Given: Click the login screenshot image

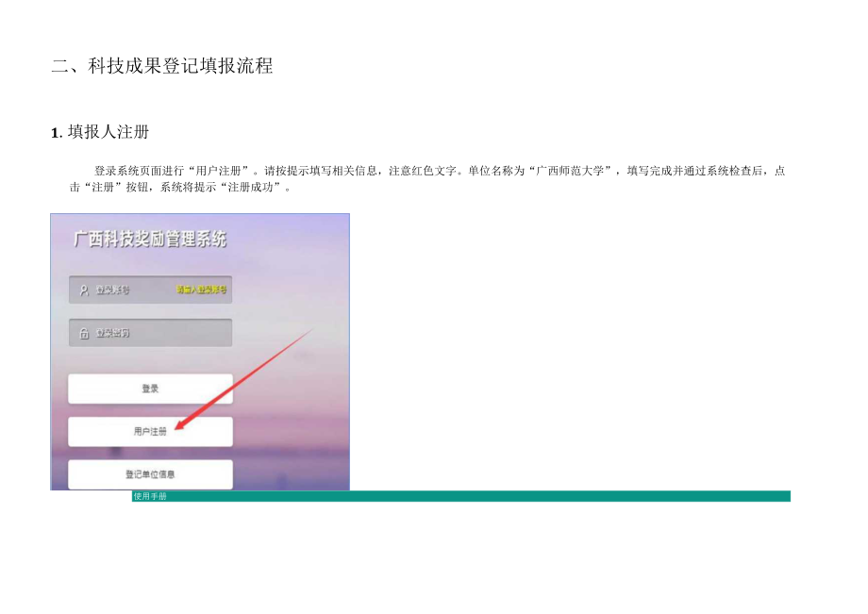Looking at the screenshot, I should point(198,354).
